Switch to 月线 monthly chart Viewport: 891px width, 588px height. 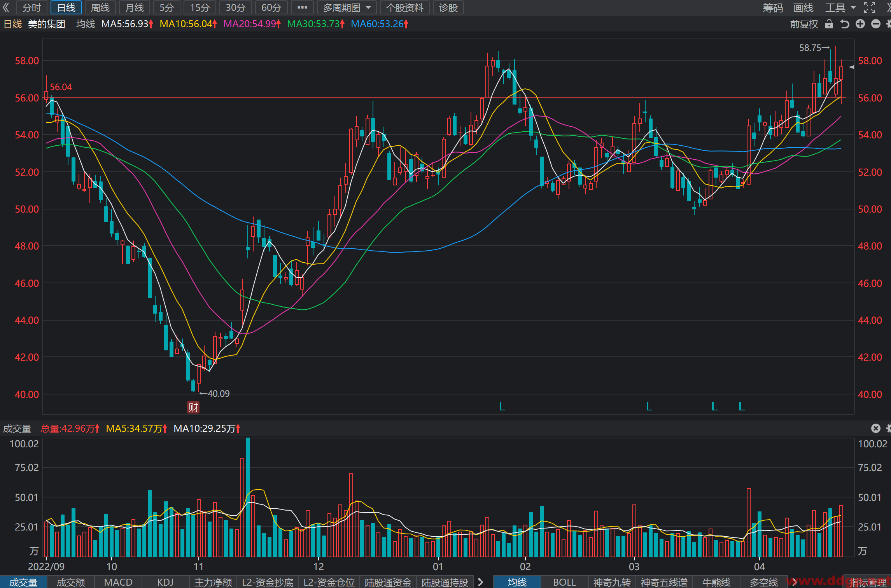pos(135,7)
